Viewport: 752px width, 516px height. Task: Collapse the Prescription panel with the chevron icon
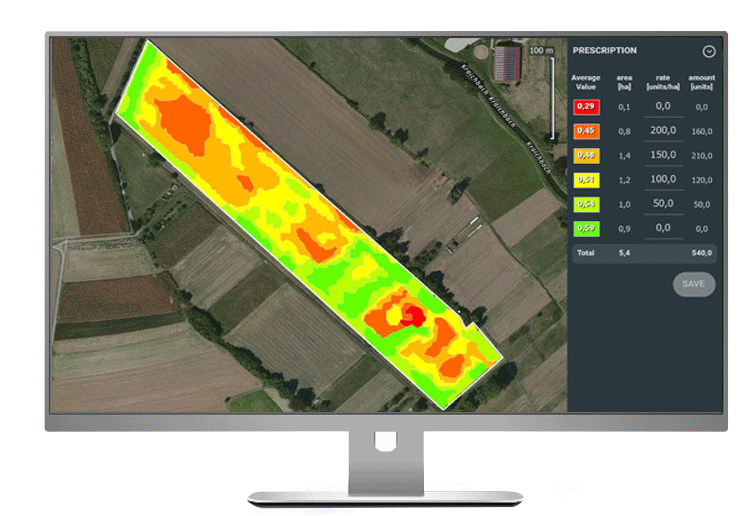[709, 51]
